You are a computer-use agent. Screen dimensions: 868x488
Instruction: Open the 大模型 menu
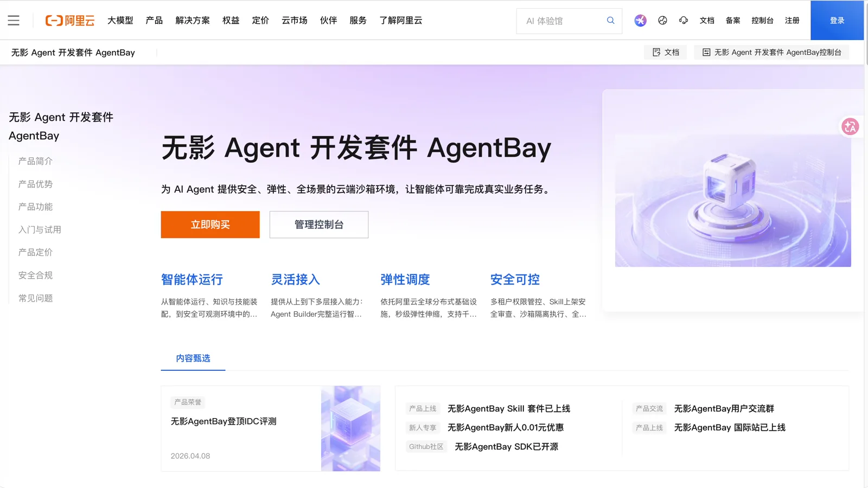[120, 21]
